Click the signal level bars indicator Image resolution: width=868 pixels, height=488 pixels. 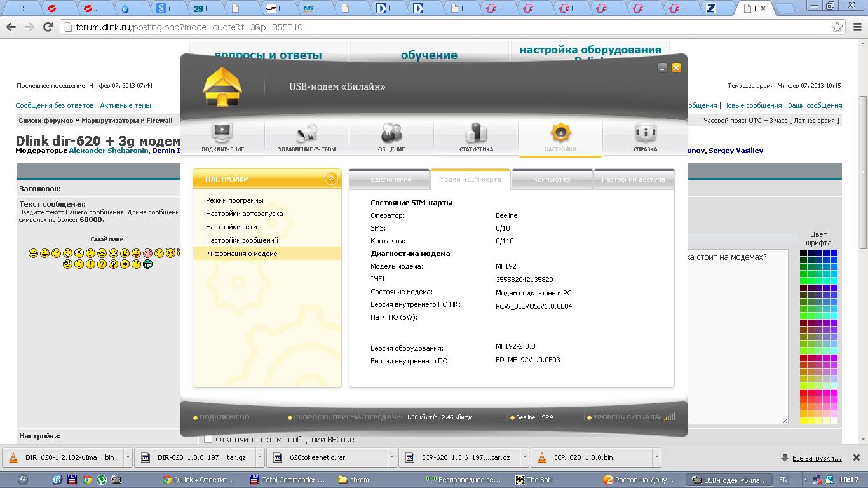pyautogui.click(x=669, y=417)
